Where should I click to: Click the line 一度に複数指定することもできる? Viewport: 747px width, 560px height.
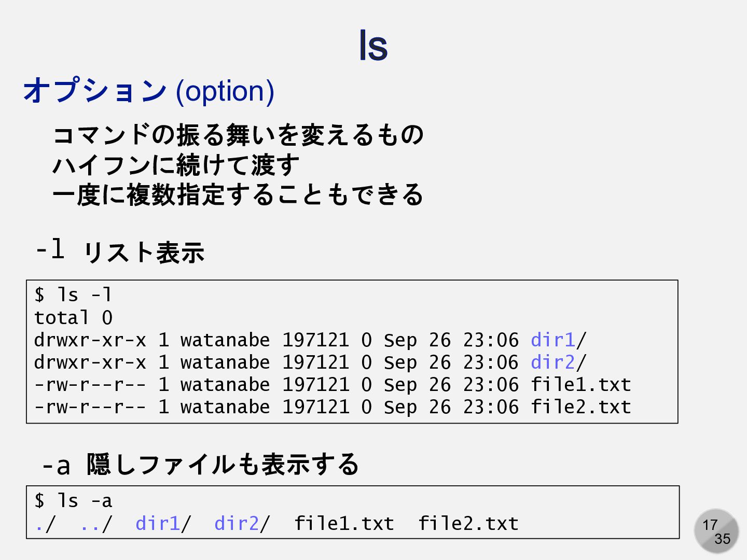(x=238, y=195)
